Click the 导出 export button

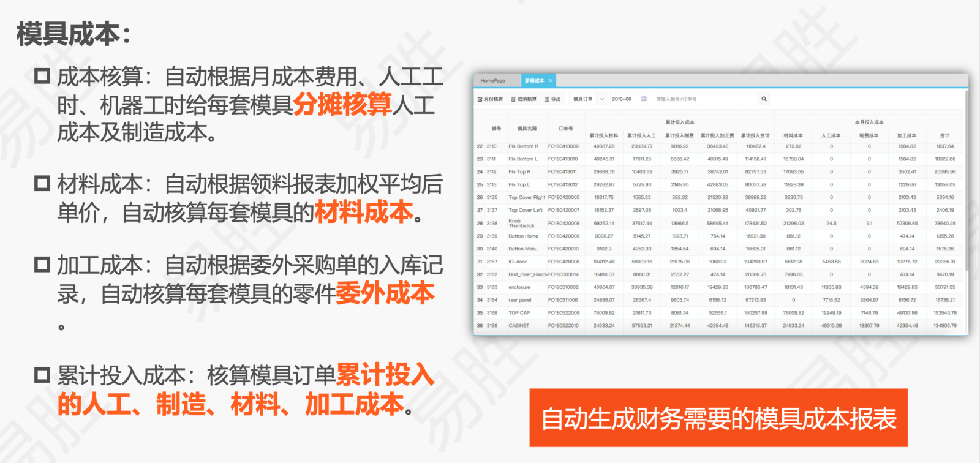coord(552,99)
